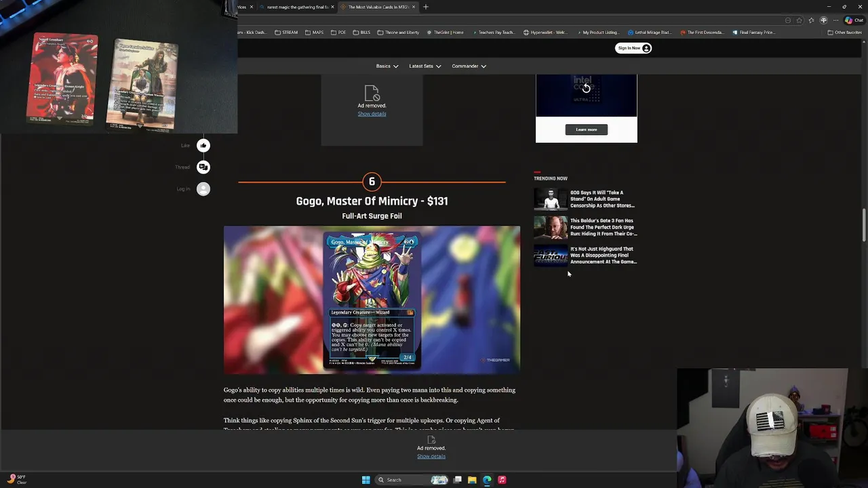Open File Explorer from the taskbar

(x=472, y=480)
